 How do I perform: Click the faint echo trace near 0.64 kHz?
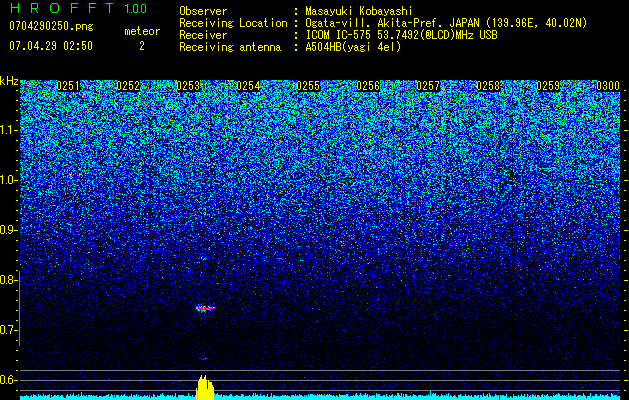click(x=203, y=359)
